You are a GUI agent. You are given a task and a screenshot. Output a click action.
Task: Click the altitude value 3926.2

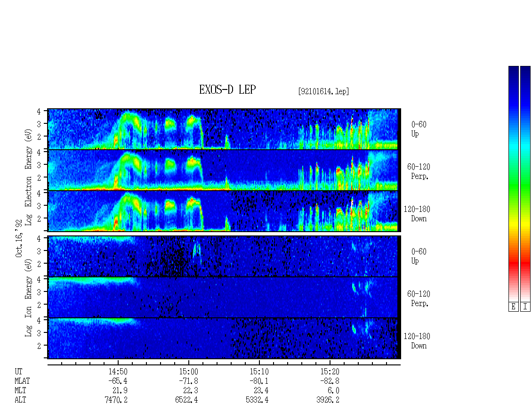tap(328, 400)
